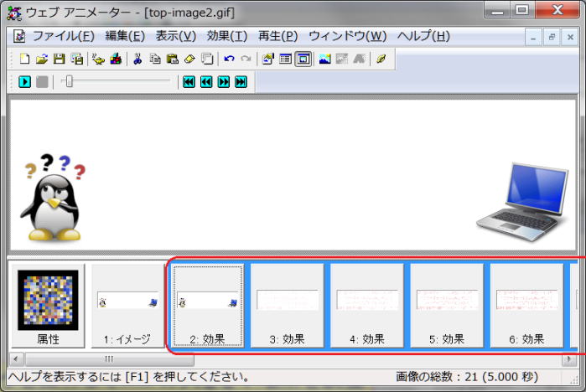Select the 属性 palette thumbnail

48,306
